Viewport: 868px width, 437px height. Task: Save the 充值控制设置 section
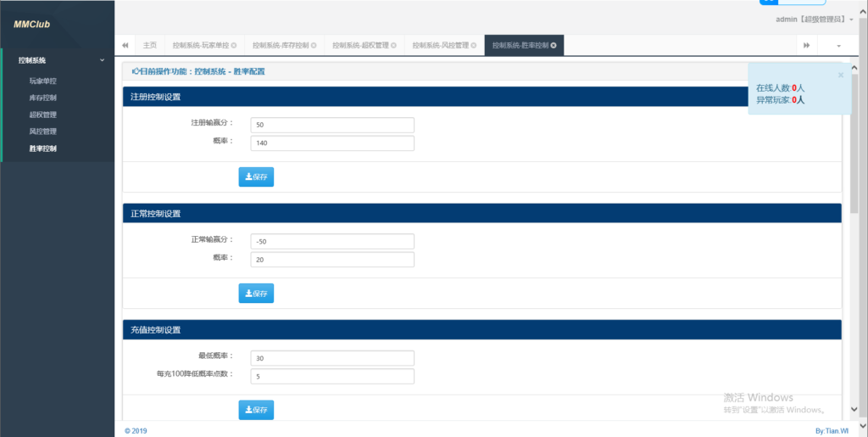pyautogui.click(x=256, y=410)
